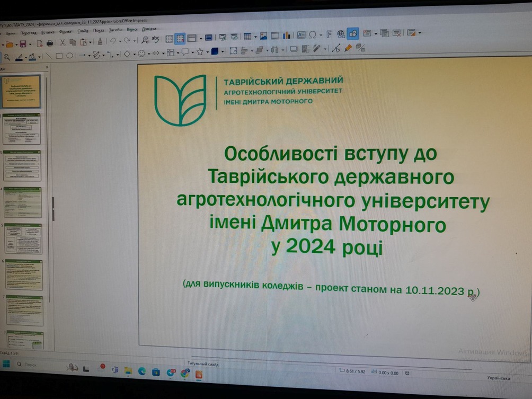
Task: Open the Показ menu
Action: pyautogui.click(x=99, y=31)
